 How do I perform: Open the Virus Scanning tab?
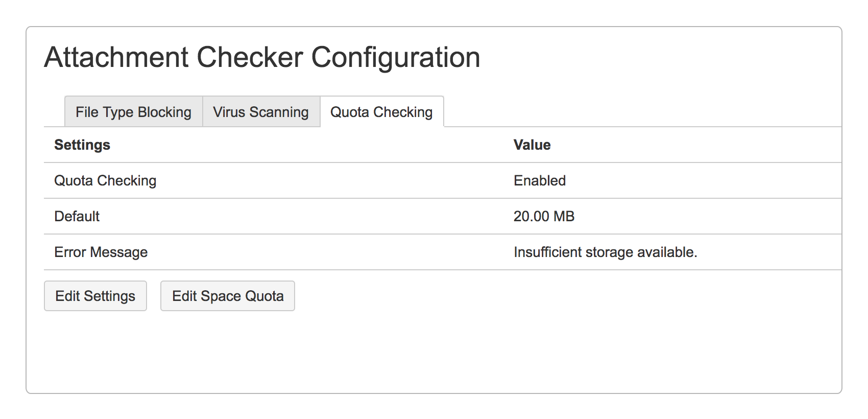[261, 112]
